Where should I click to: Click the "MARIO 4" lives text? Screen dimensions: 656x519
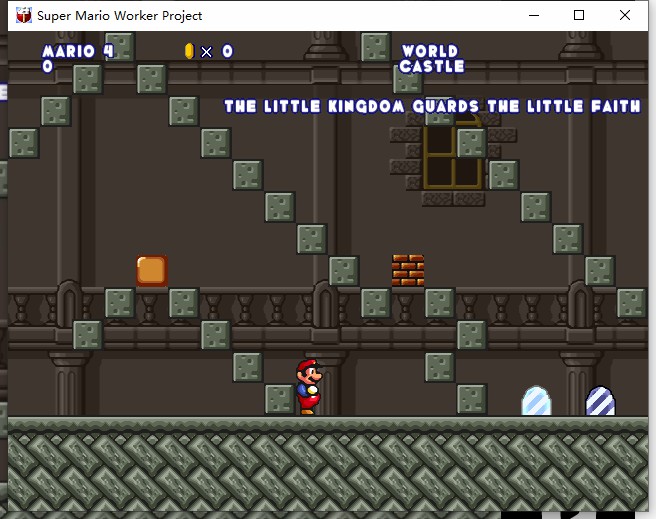pyautogui.click(x=78, y=51)
